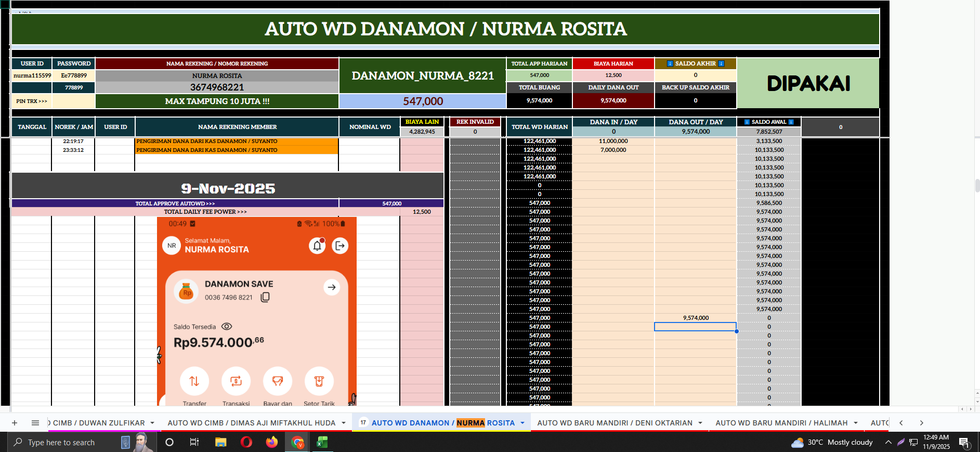
Task: Select the 23:33:12 time cell
Action: [73, 150]
